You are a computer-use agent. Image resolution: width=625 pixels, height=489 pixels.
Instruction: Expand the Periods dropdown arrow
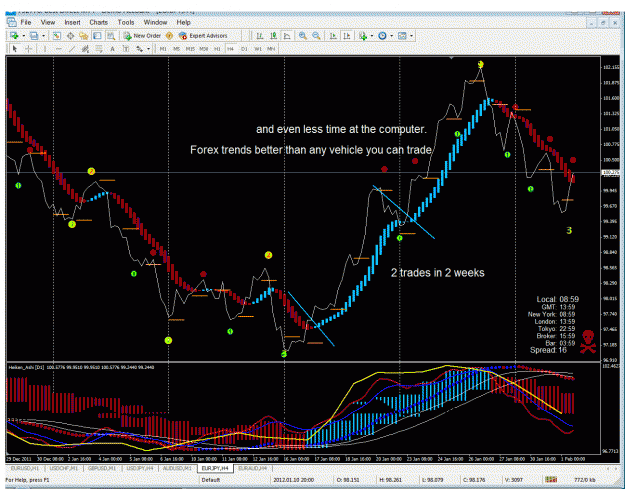[x=391, y=36]
